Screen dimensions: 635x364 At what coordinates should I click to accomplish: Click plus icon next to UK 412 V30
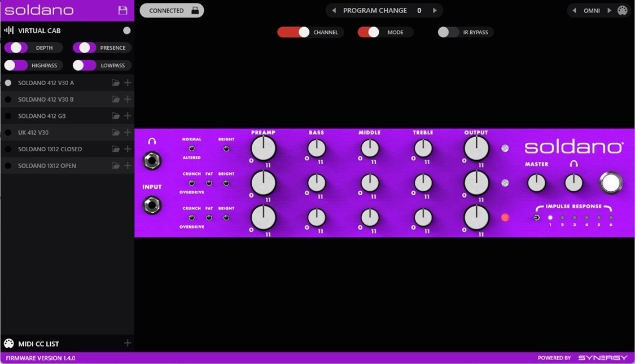(x=128, y=133)
